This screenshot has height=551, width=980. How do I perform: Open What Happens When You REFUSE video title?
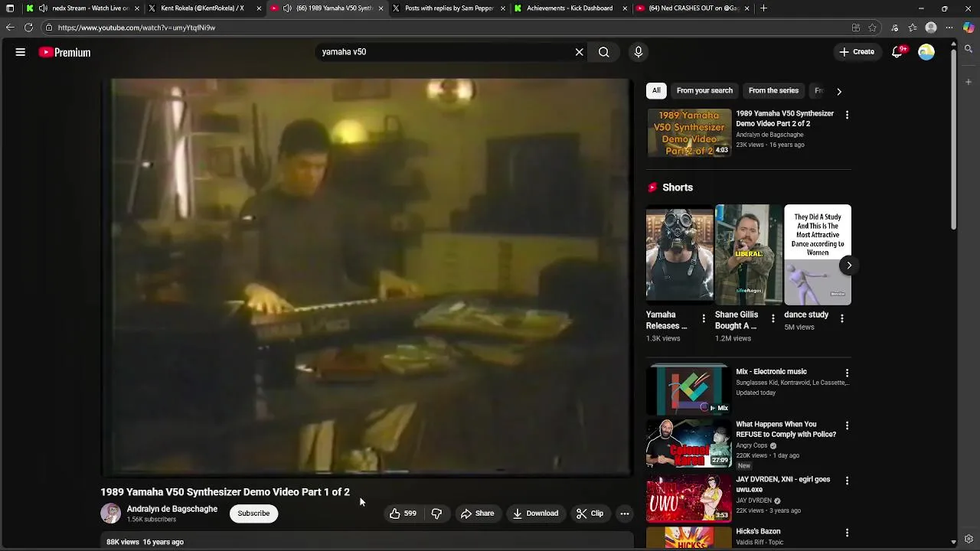click(786, 429)
